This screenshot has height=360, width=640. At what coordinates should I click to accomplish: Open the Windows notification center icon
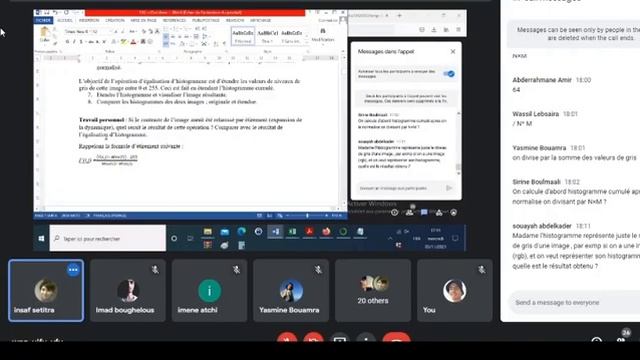tap(455, 238)
